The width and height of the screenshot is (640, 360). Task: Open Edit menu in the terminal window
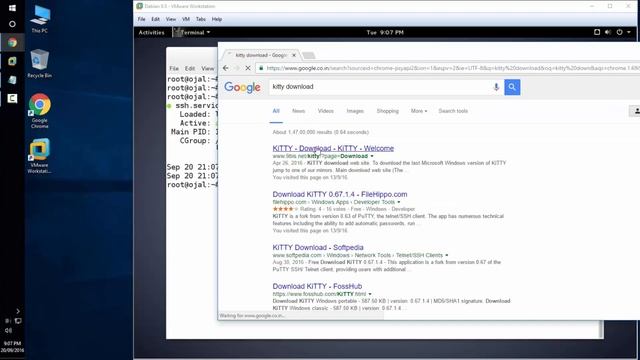point(190,68)
